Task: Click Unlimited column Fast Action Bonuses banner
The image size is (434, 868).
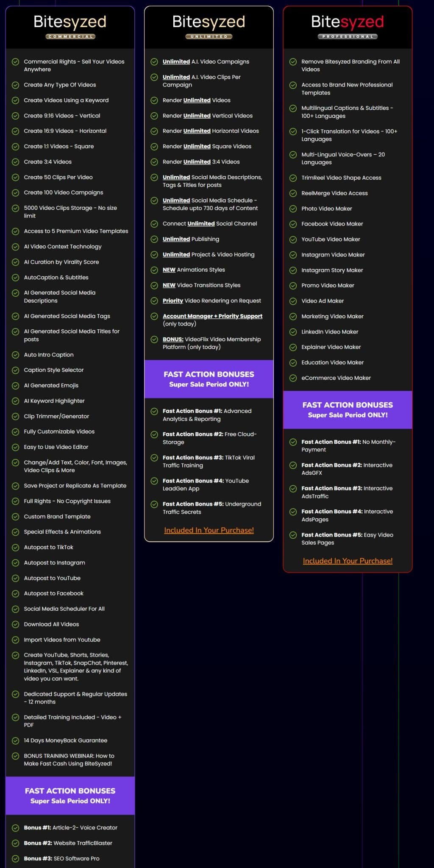Action: [x=209, y=379]
